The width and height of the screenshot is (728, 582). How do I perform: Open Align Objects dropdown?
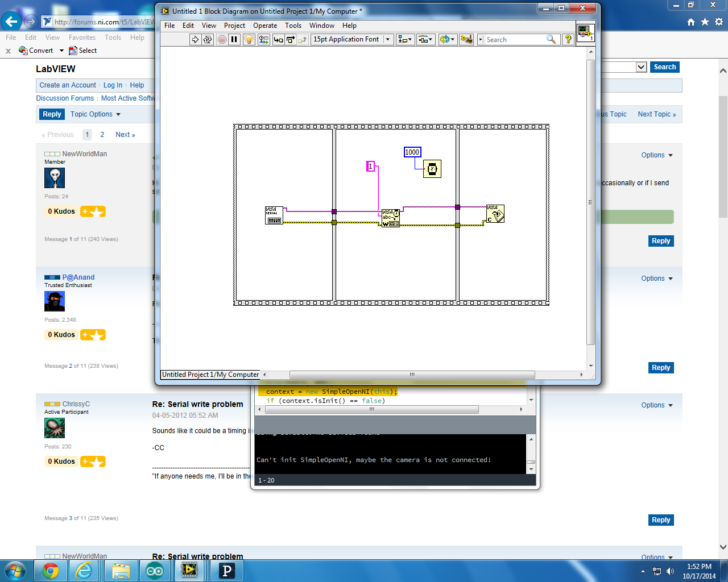(405, 39)
